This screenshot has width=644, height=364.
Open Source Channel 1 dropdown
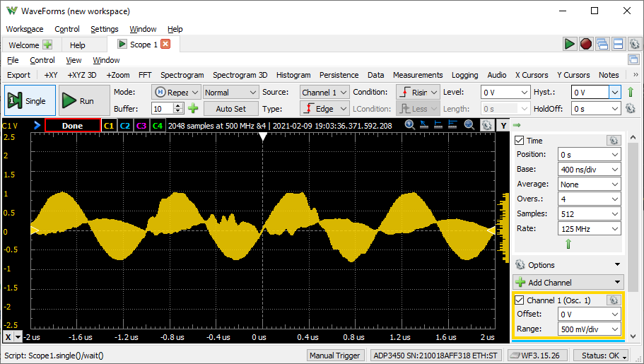[x=324, y=93]
